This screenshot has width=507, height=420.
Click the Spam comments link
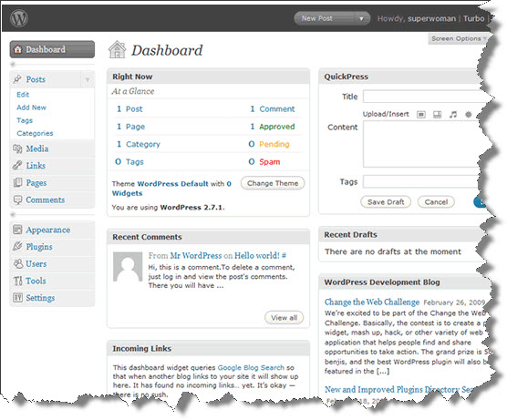[270, 161]
